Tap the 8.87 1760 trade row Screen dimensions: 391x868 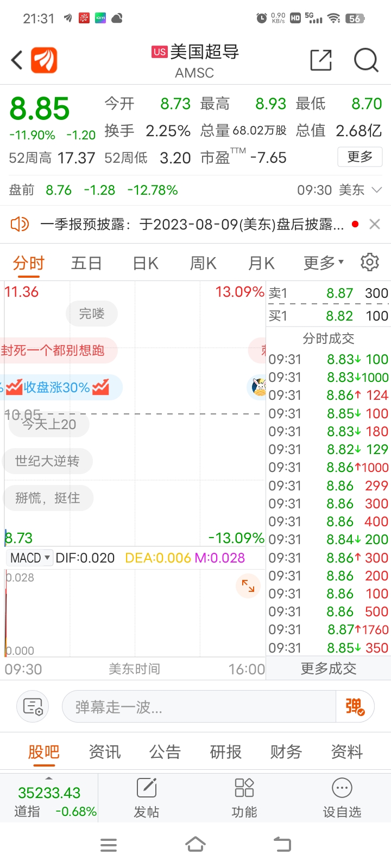pos(329,629)
